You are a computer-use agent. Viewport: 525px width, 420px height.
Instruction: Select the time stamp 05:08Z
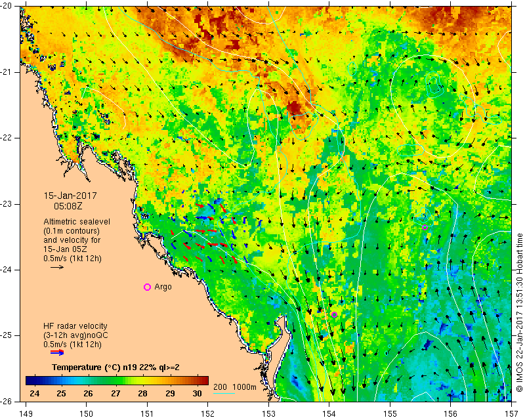coord(68,206)
